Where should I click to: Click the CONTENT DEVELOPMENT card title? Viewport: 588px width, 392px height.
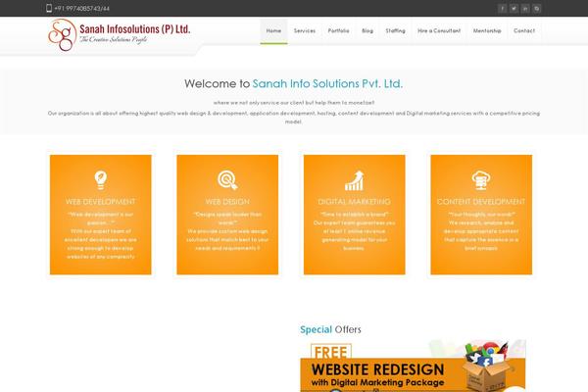click(x=481, y=202)
